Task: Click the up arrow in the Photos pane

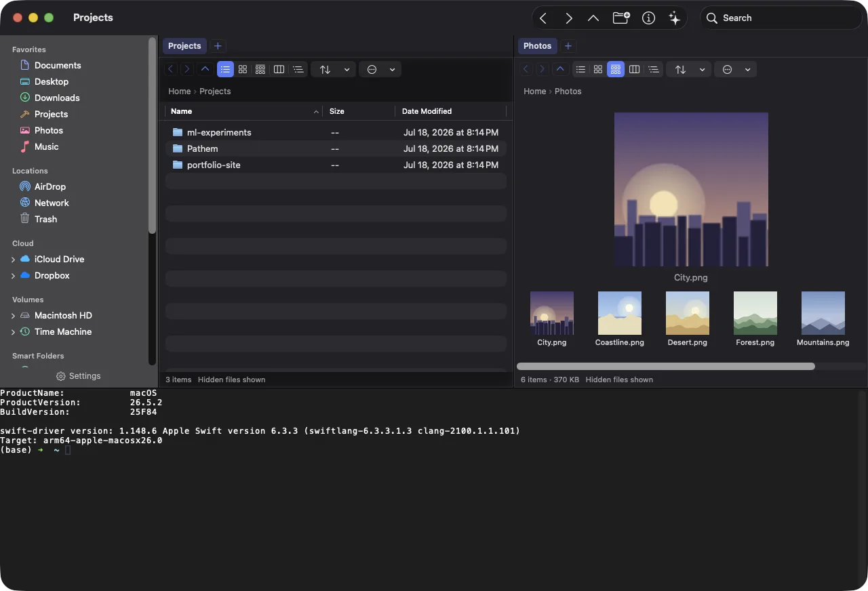Action: coord(560,69)
